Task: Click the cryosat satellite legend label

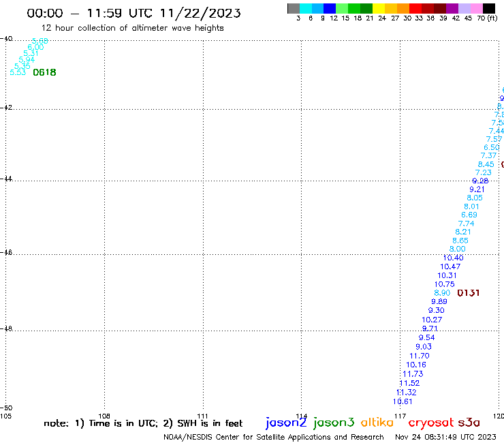Action: click(431, 423)
